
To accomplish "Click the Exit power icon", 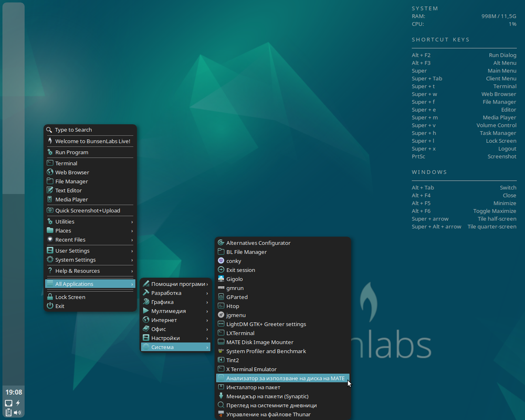I will tap(50, 306).
